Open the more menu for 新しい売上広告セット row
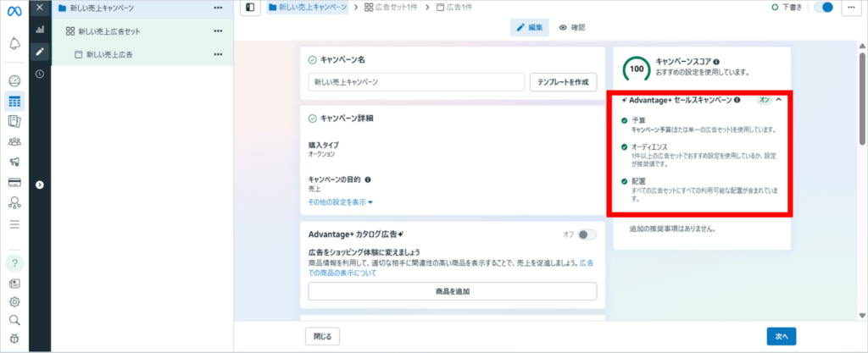The width and height of the screenshot is (868, 353). click(218, 31)
